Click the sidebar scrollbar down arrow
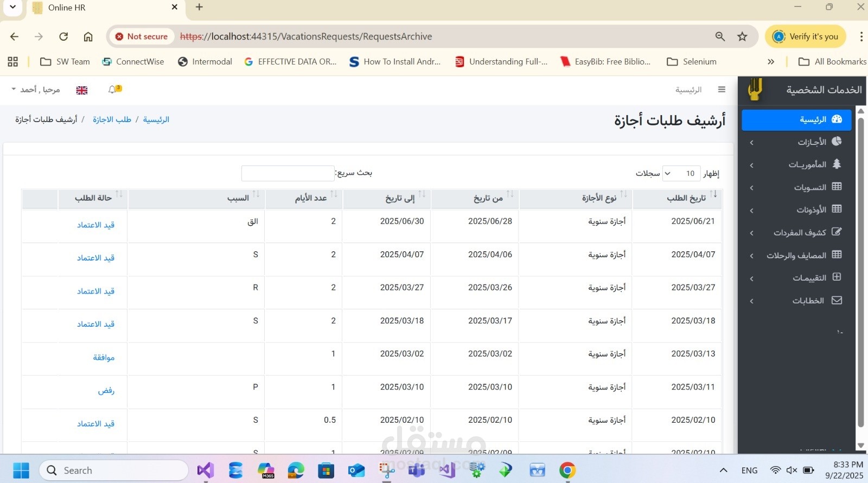The width and height of the screenshot is (868, 483). click(x=860, y=446)
